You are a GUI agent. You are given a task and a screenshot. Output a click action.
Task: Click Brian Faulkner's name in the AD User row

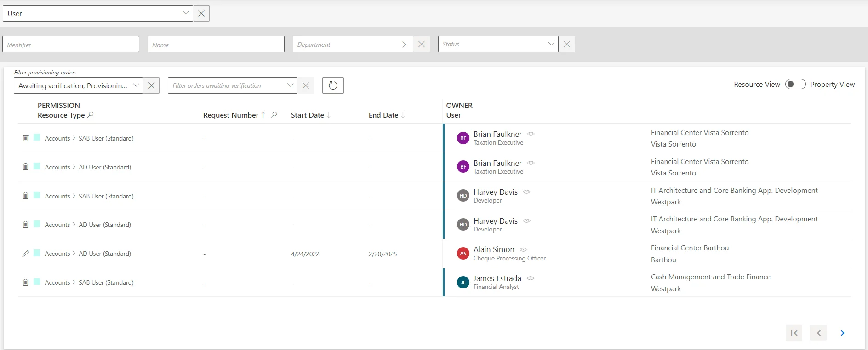coord(497,163)
